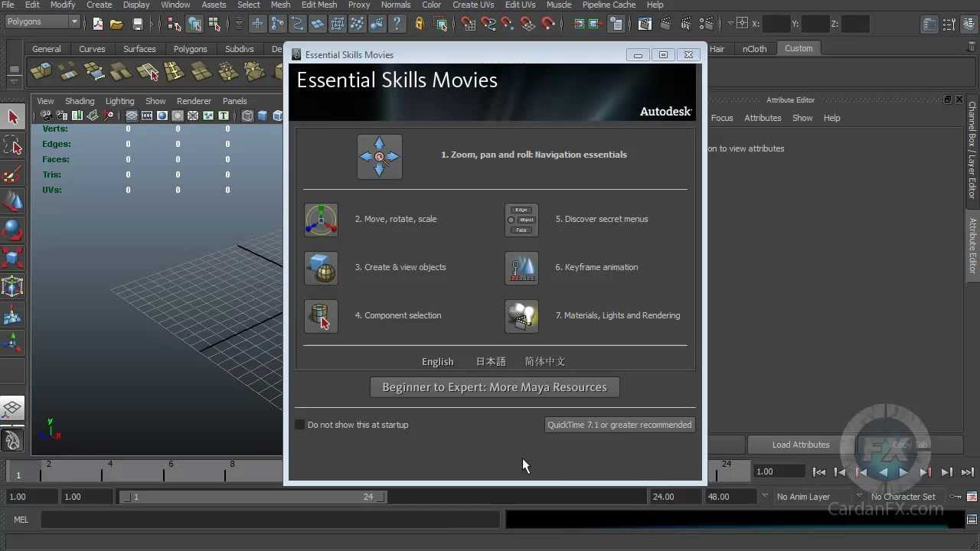Click frame 4 on the time slider
The width and height of the screenshot is (980, 551).
tap(103, 471)
